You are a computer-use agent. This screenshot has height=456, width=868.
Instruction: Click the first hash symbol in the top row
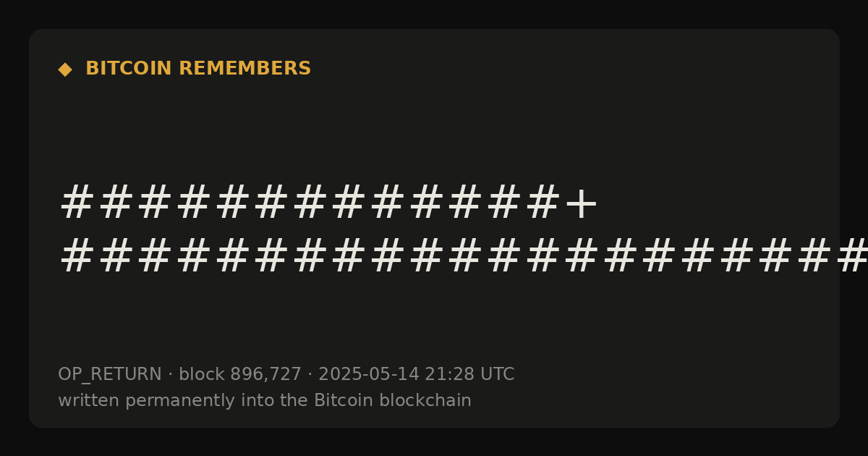[77, 203]
